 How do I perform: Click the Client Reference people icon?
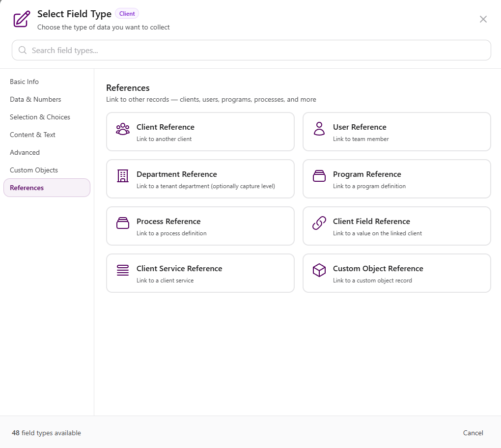123,129
